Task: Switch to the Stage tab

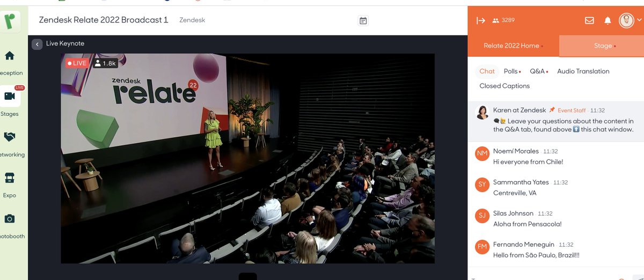Action: click(602, 46)
